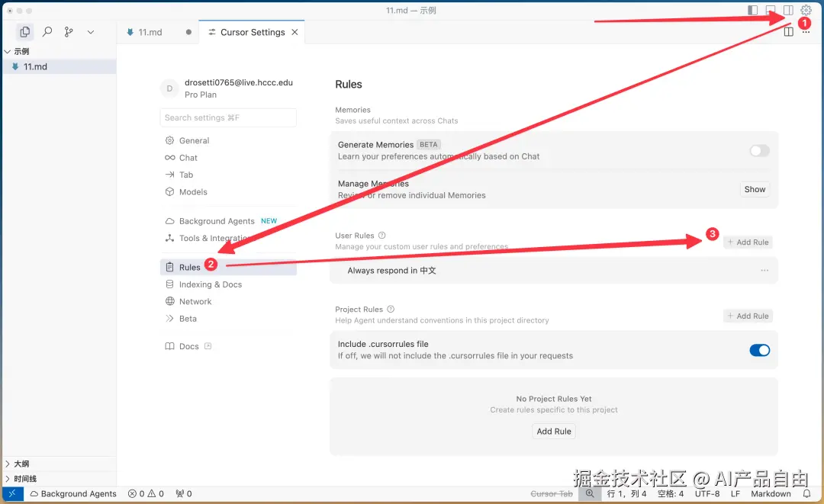
Task: Open Tools & Integrations settings section
Action: pos(228,239)
